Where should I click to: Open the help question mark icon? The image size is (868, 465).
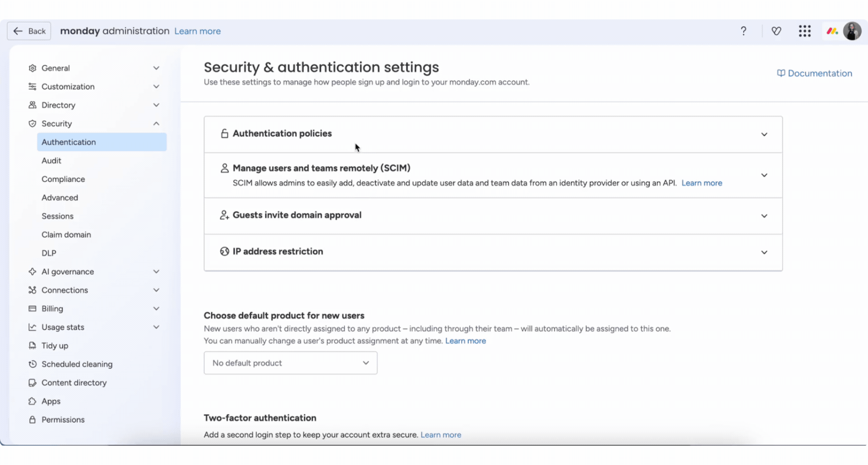click(x=743, y=31)
